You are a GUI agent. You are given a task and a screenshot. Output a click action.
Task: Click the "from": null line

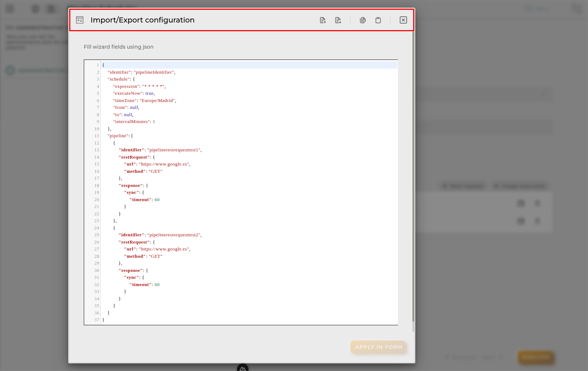(x=126, y=107)
